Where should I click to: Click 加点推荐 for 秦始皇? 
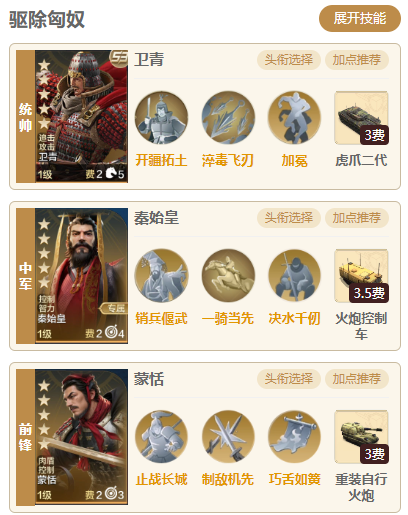point(357,218)
